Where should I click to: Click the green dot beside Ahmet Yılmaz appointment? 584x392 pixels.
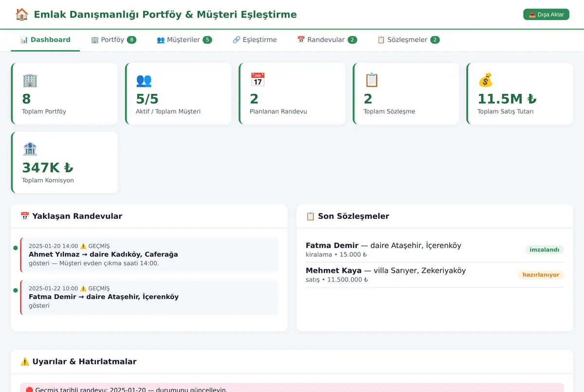coord(16,248)
